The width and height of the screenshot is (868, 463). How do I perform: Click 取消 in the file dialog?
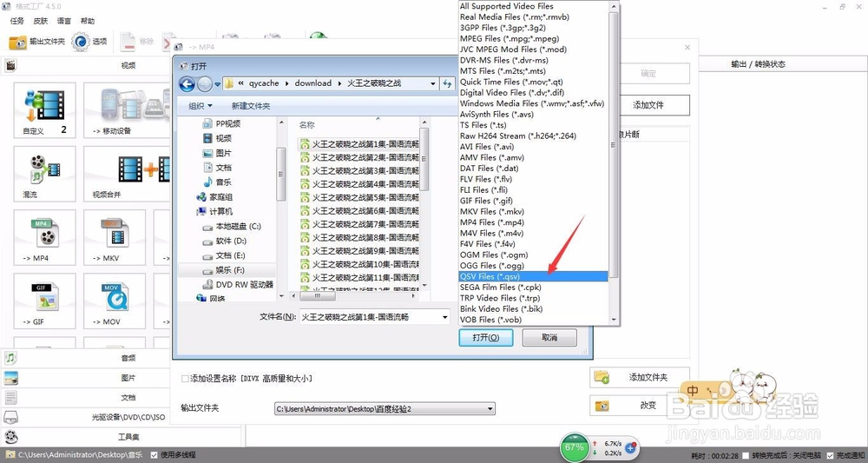[549, 337]
